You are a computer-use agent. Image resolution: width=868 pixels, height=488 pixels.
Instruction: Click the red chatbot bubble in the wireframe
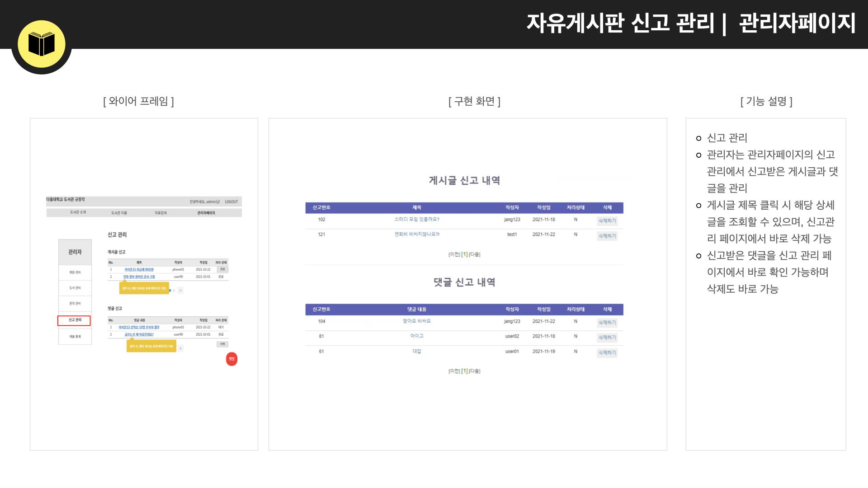[231, 359]
